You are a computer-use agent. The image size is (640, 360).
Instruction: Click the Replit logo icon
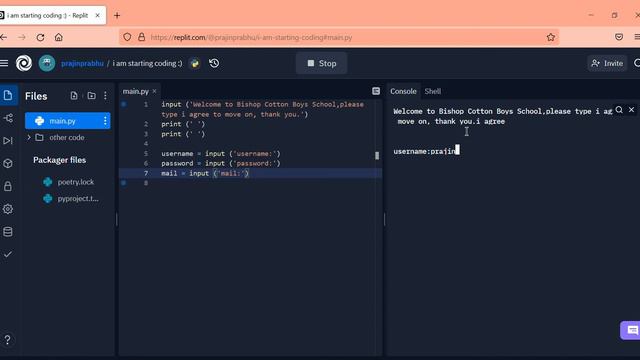click(x=24, y=63)
